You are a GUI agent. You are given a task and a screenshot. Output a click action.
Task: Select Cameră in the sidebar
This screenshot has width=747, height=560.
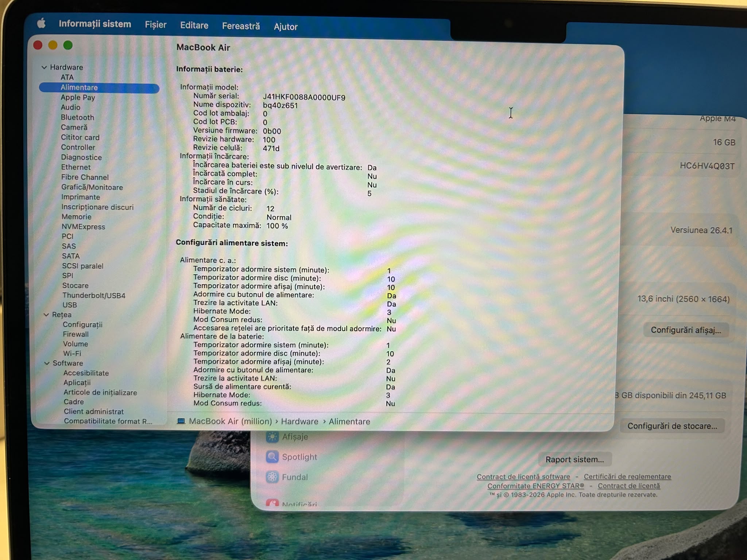(x=74, y=127)
